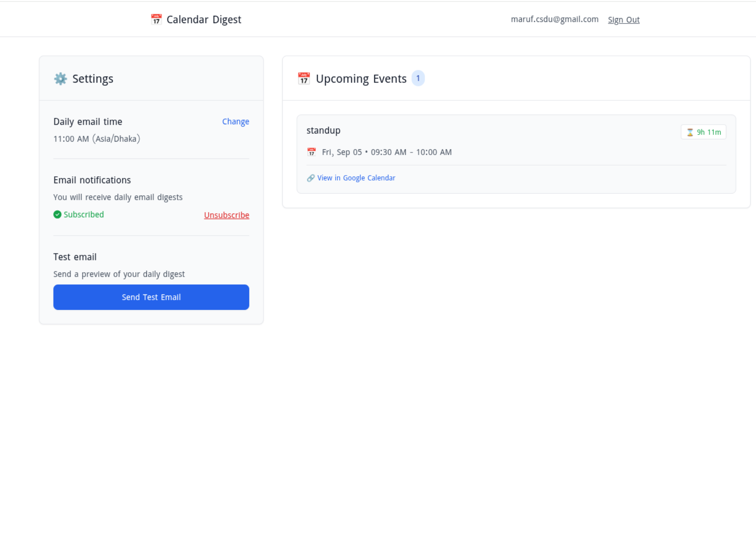Click 'Send a preview of your daily digest' text

[x=119, y=274]
